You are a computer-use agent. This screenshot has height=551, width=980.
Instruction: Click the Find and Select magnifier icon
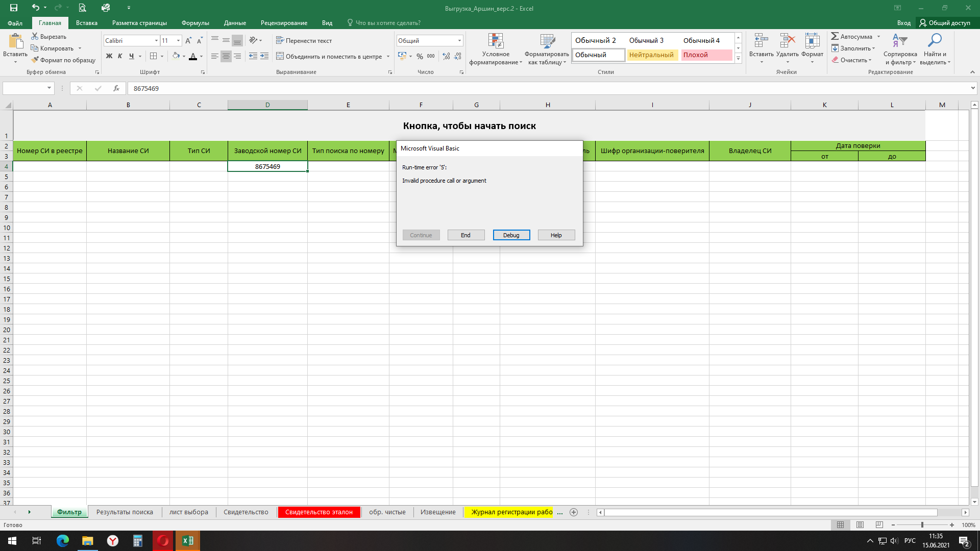tap(935, 41)
